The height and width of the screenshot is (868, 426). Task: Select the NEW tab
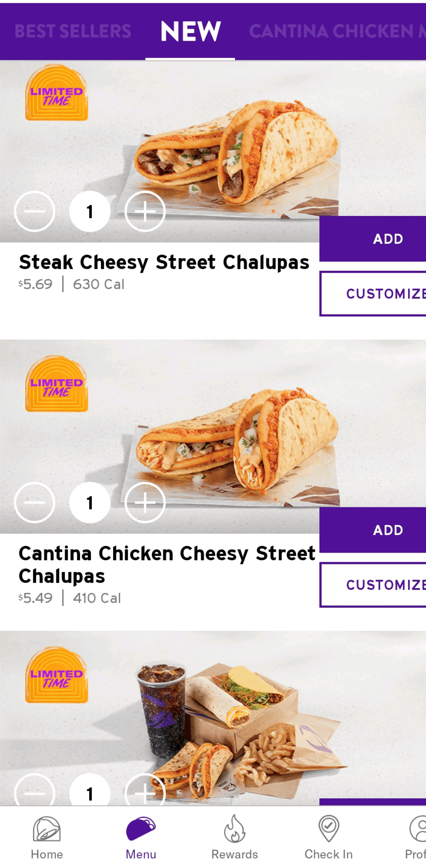point(191,31)
